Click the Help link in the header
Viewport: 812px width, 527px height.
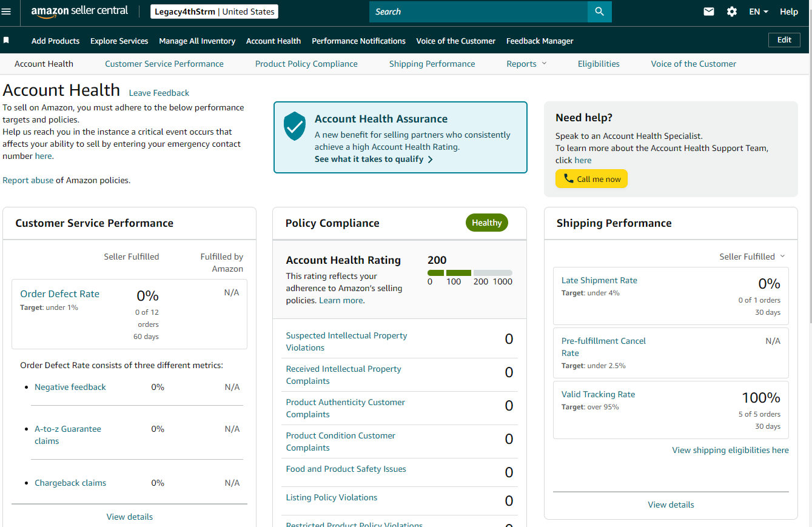pos(789,12)
